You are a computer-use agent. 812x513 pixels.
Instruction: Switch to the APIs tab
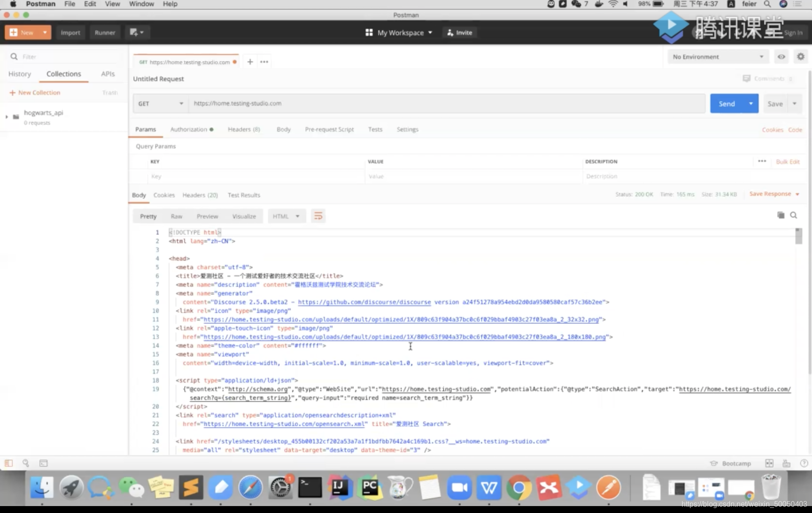(108, 74)
